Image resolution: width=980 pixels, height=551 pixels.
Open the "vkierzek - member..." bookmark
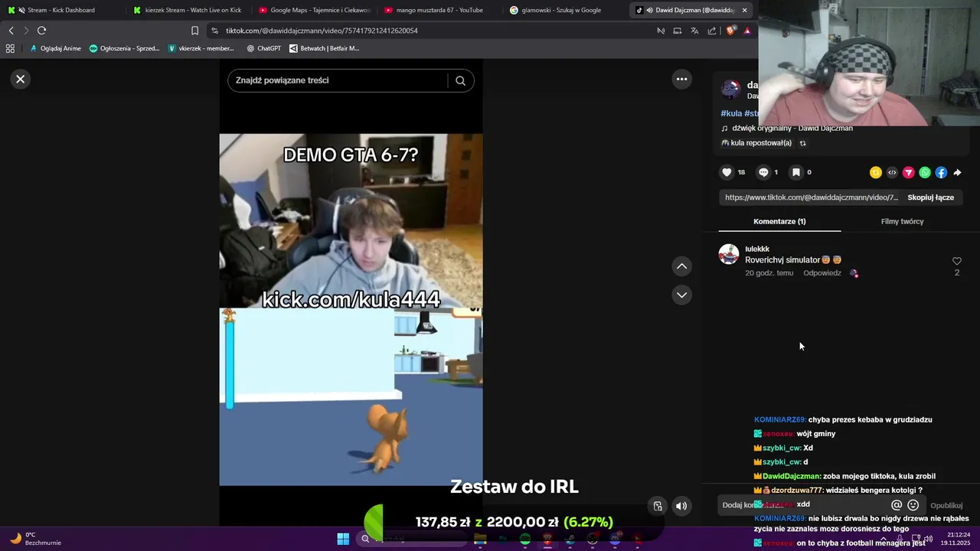(201, 48)
